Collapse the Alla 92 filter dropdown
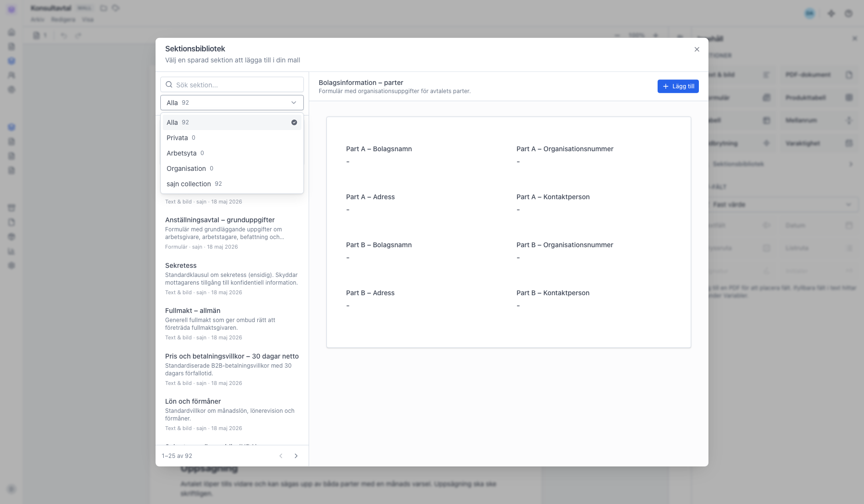Viewport: 864px width, 504px height. pos(232,103)
